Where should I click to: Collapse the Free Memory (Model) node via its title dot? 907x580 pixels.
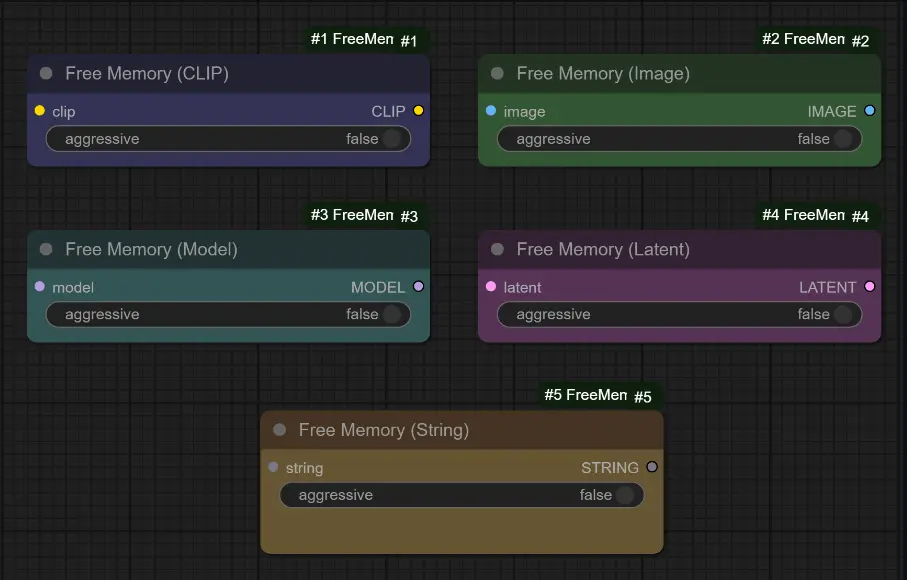click(x=46, y=249)
